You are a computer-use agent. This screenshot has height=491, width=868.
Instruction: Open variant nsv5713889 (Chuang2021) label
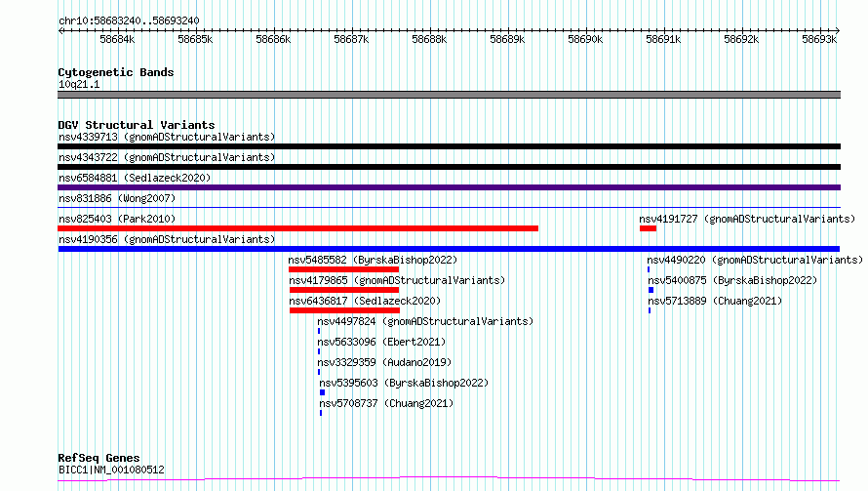click(x=715, y=301)
